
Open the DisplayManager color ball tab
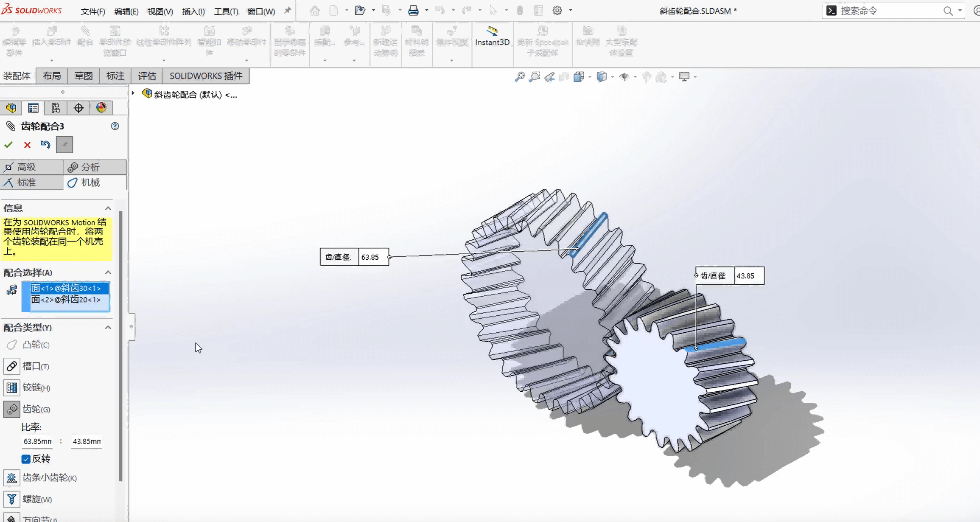101,108
